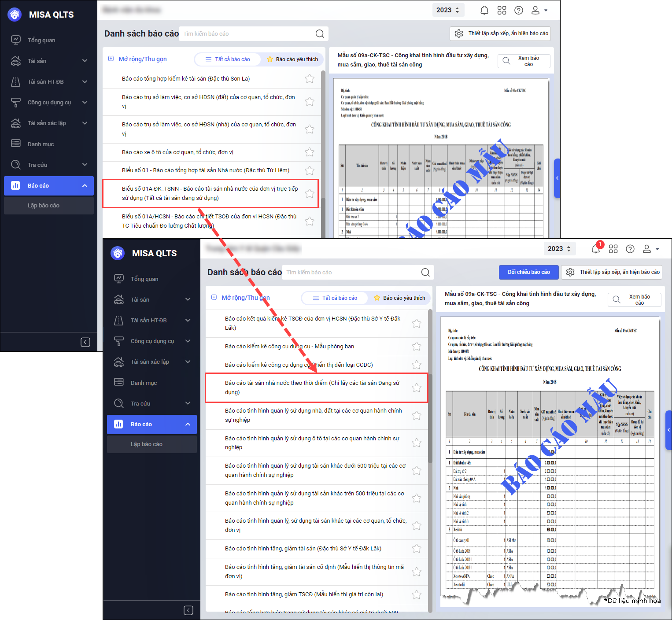Select Tất cả báo cáo tab in upper window

click(x=228, y=59)
